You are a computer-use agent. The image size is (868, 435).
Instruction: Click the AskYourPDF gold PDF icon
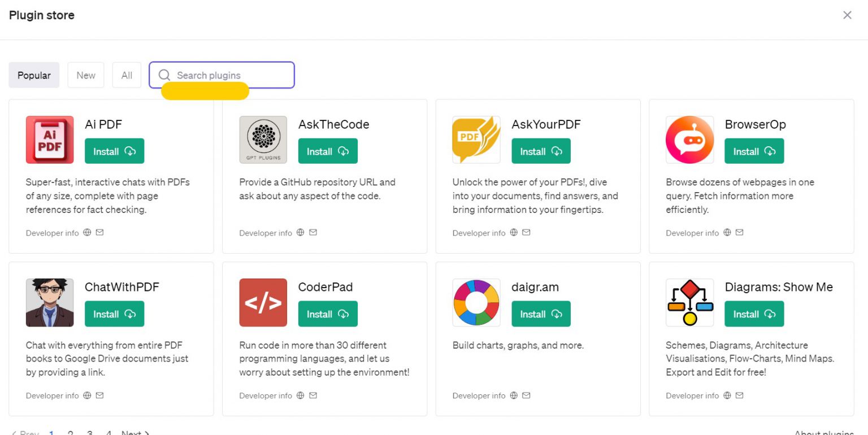(x=476, y=140)
